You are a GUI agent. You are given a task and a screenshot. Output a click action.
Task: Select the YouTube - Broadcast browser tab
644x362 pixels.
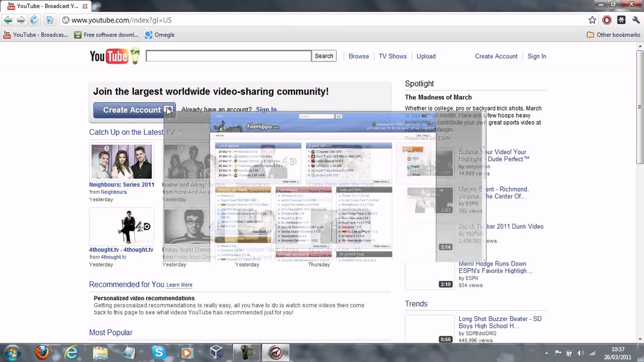pyautogui.click(x=45, y=6)
